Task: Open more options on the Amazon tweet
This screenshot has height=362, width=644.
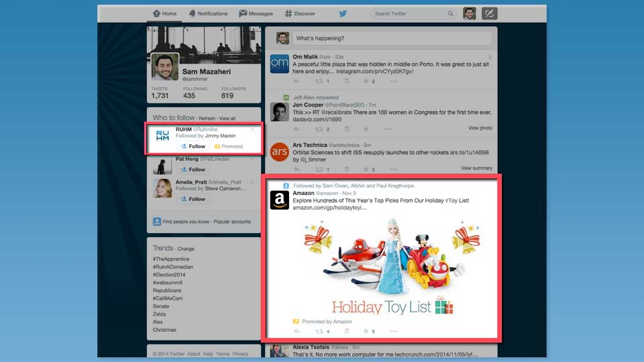Action: 393,331
